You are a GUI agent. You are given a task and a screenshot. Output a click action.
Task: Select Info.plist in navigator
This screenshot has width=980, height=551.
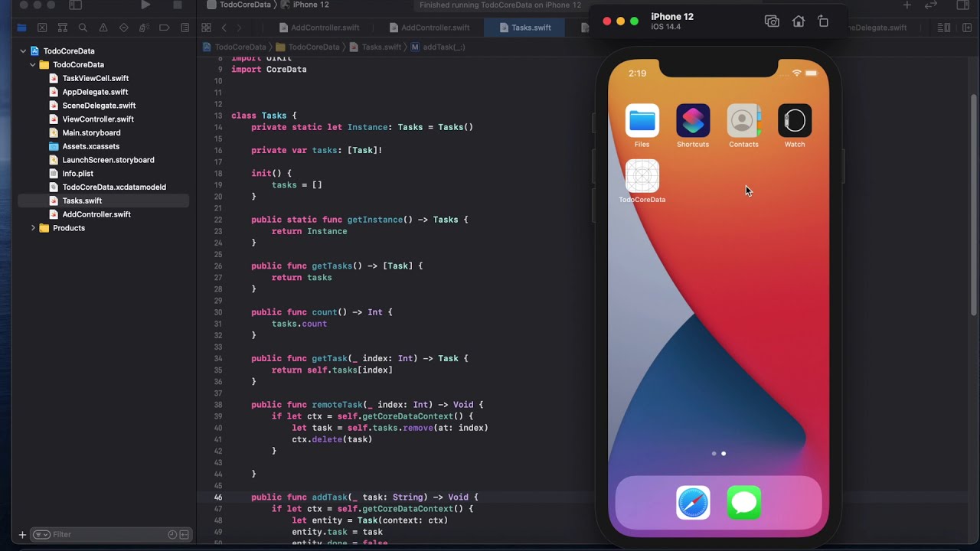pos(77,174)
